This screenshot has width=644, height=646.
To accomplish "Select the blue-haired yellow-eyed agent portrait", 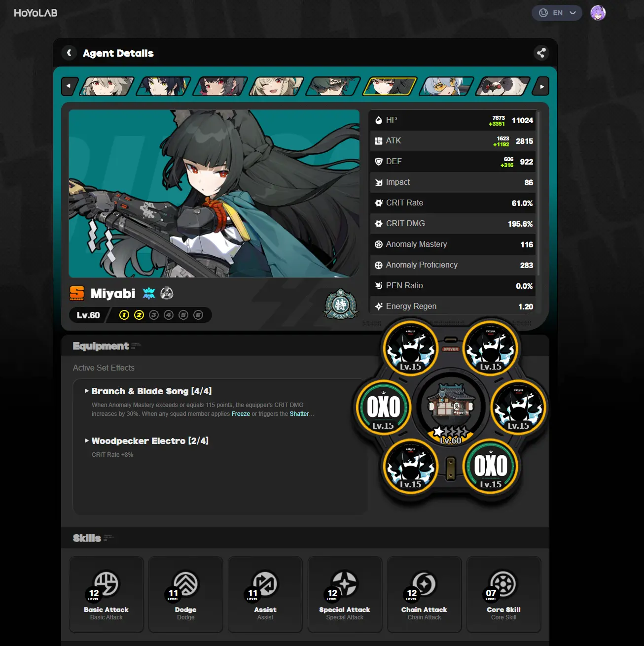I will [x=447, y=86].
